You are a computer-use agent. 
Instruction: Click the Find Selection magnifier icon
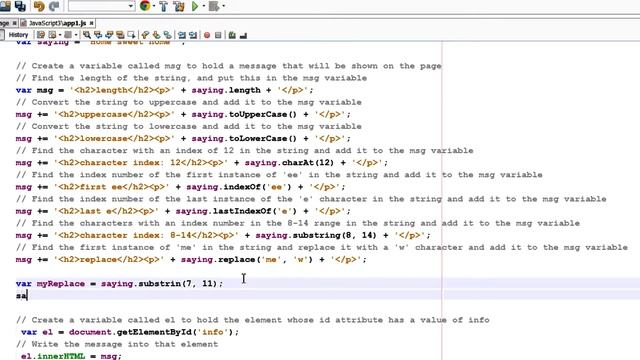click(87, 35)
